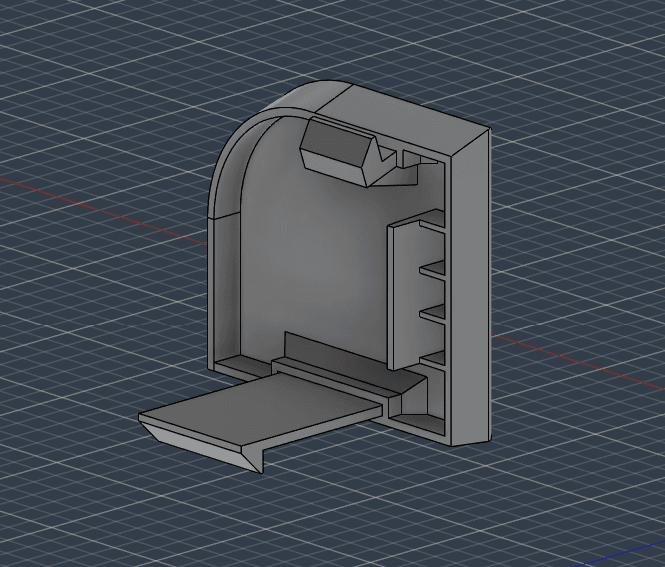Select the flat tongue tab's top face
The height and width of the screenshot is (567, 665).
[263, 407]
